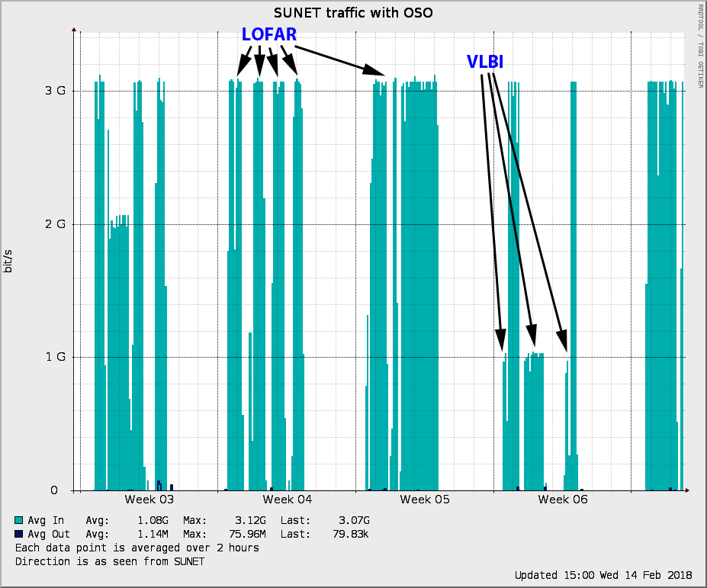Click the Week 03 x-axis label
707x588 pixels.
pos(149,500)
